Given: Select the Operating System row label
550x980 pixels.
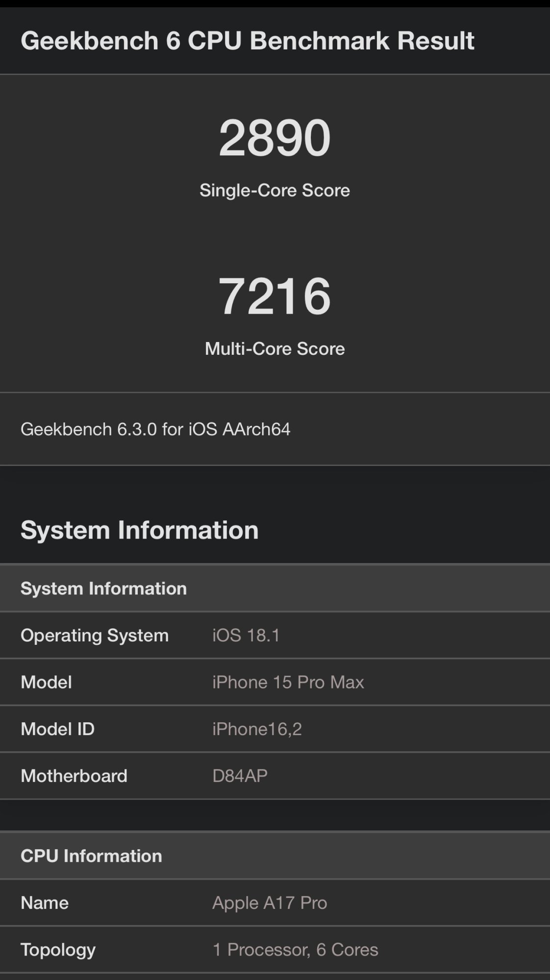Looking at the screenshot, I should click(94, 635).
